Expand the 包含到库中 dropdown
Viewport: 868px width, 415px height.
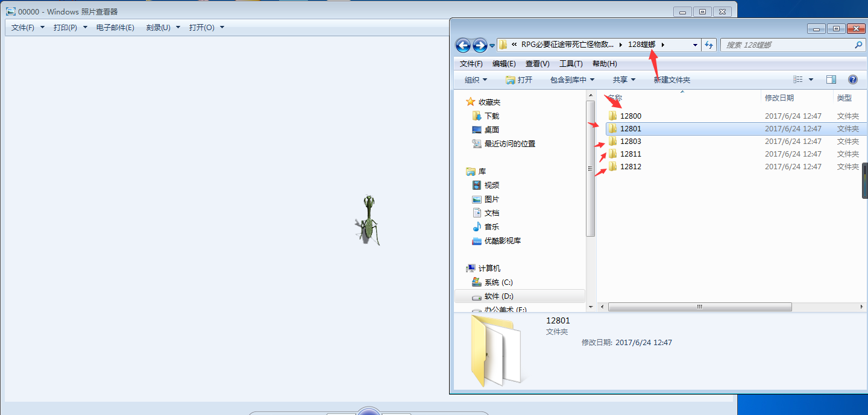coord(572,80)
